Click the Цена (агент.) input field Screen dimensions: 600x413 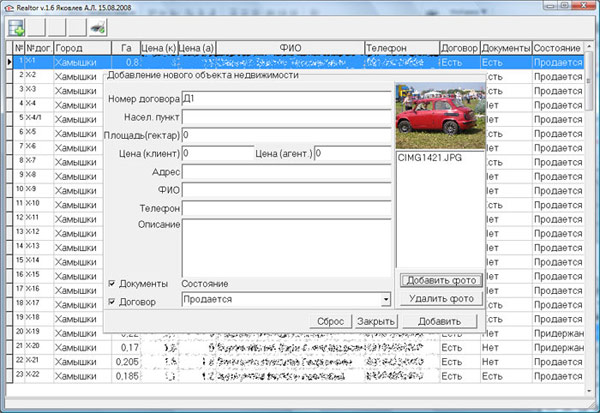[352, 153]
